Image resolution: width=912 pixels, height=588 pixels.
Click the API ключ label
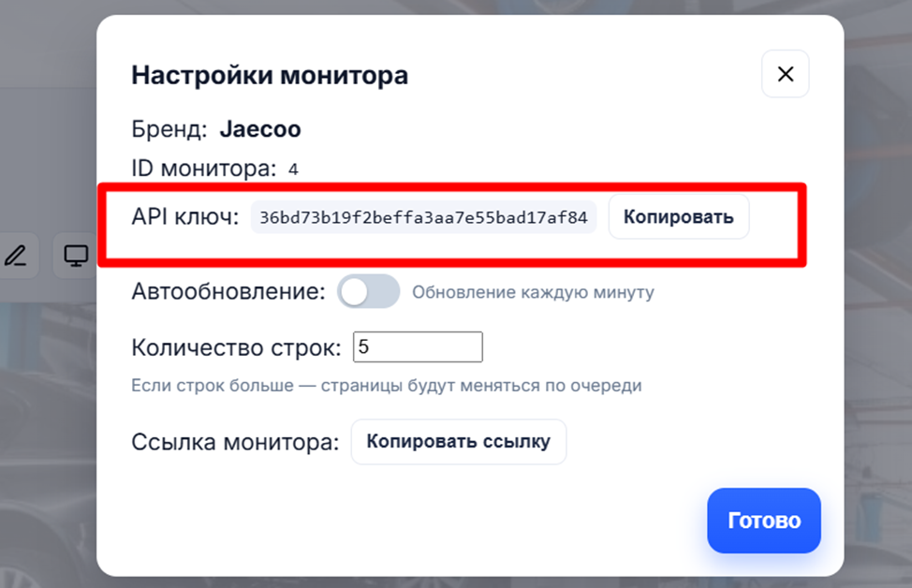[x=185, y=217]
